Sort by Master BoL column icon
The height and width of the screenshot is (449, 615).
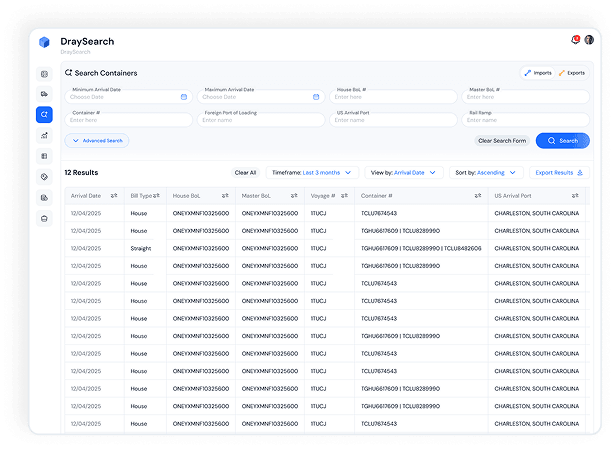pyautogui.click(x=294, y=196)
